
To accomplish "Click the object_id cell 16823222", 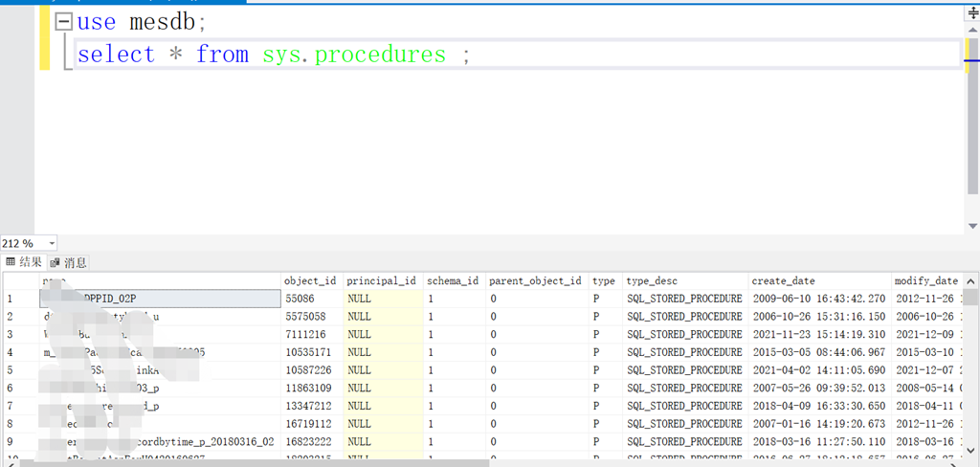I will click(312, 441).
